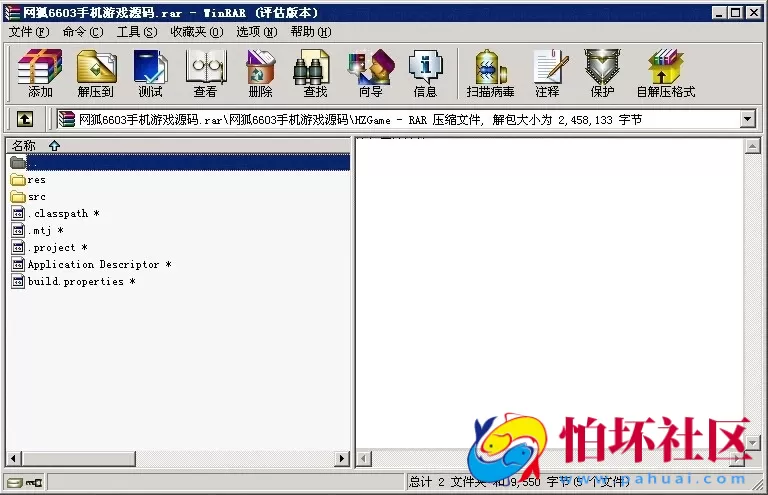Minimize the WinRAR window
This screenshot has height=495, width=768.
(719, 13)
